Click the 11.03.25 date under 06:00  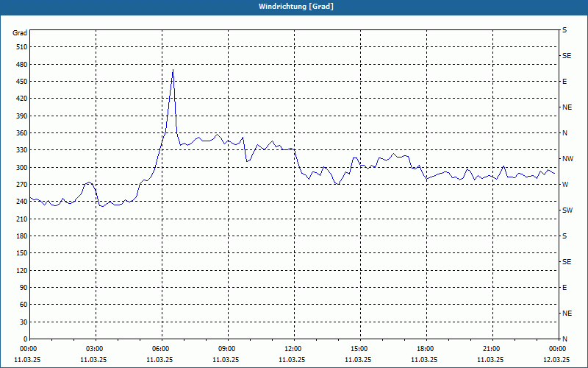159,359
